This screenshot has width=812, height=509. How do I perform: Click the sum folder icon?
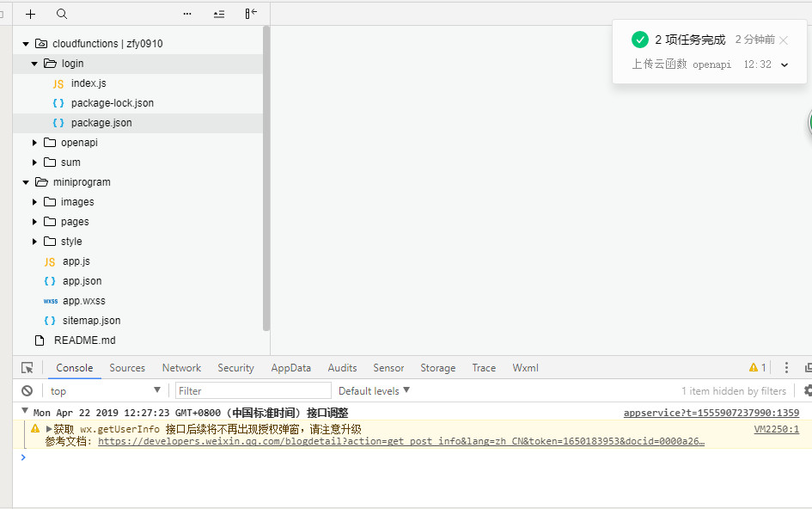pos(50,163)
